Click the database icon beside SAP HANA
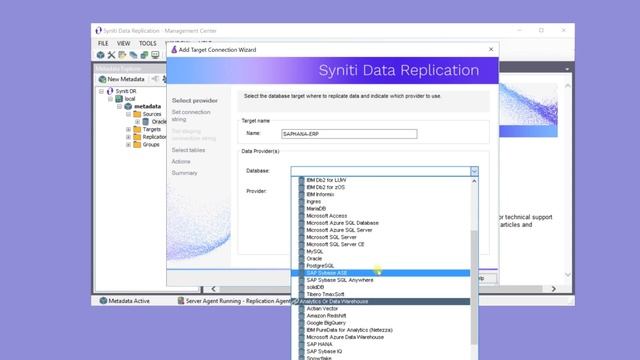640x360 pixels. pos(302,344)
